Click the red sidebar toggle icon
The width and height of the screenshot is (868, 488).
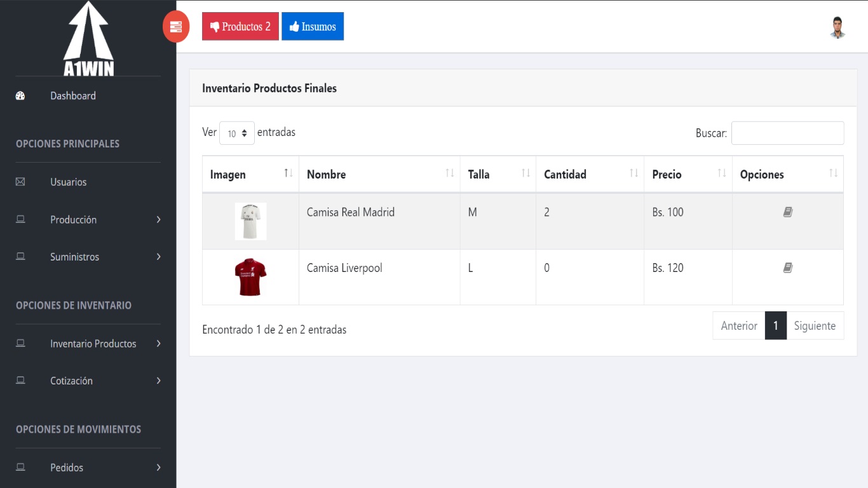[x=176, y=27]
